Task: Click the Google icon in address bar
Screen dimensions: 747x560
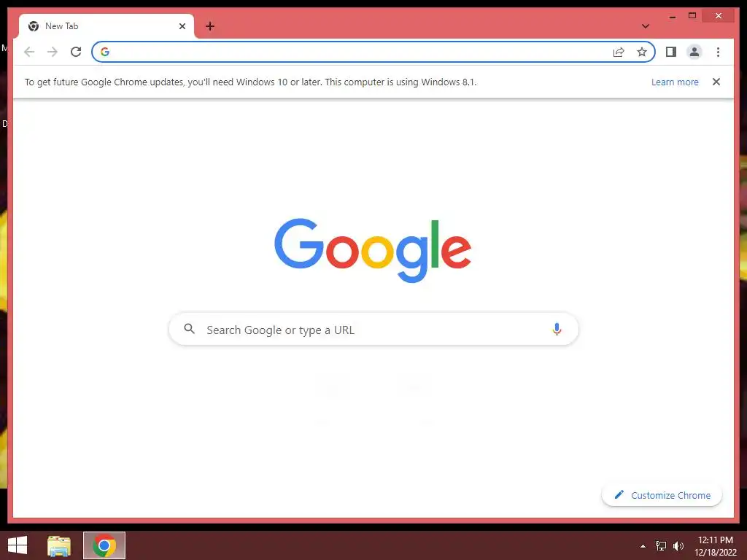Action: (x=105, y=52)
